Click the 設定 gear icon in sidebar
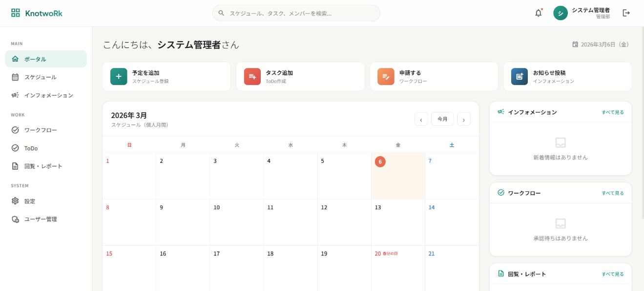This screenshot has width=644, height=291. tap(15, 201)
